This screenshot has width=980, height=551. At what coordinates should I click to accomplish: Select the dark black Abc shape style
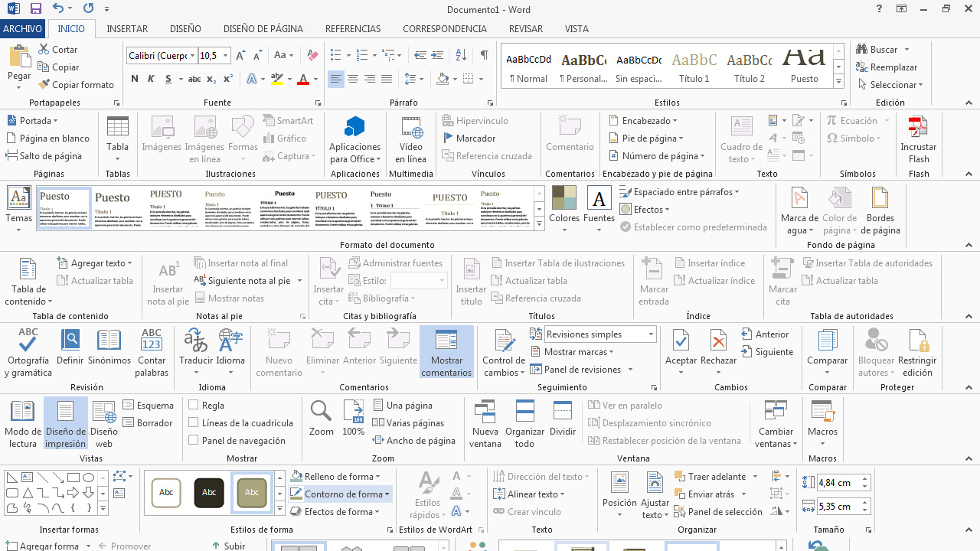point(209,492)
